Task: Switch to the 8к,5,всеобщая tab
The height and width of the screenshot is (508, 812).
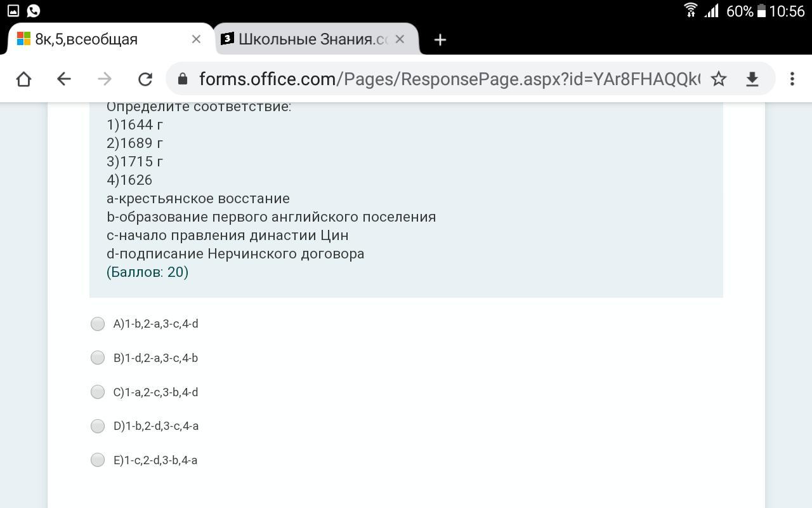Action: (x=95, y=39)
